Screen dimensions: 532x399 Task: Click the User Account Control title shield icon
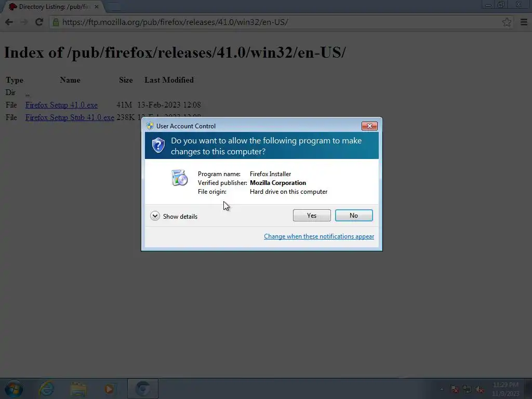click(x=150, y=126)
